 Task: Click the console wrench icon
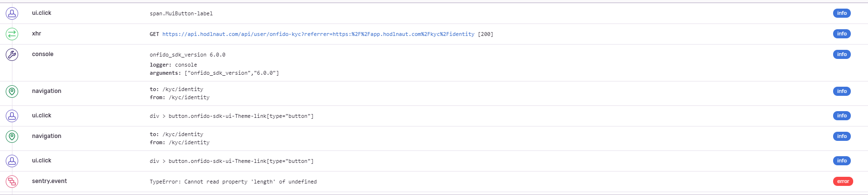pyautogui.click(x=12, y=55)
